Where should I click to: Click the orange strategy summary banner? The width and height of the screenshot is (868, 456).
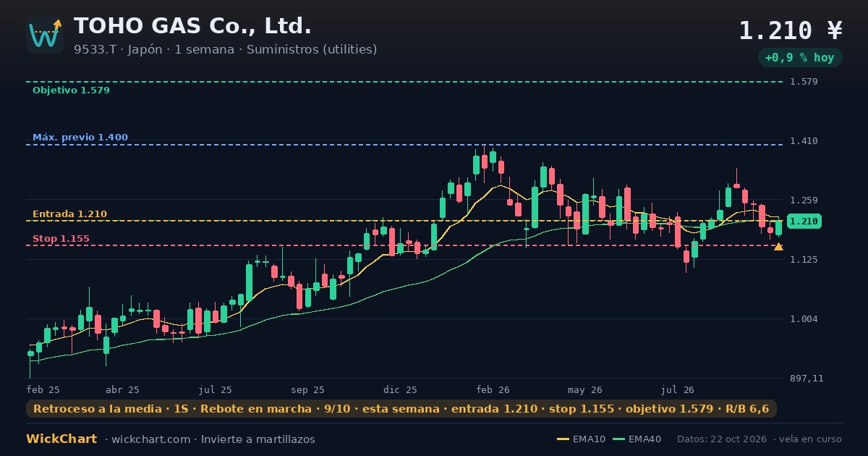coord(401,409)
